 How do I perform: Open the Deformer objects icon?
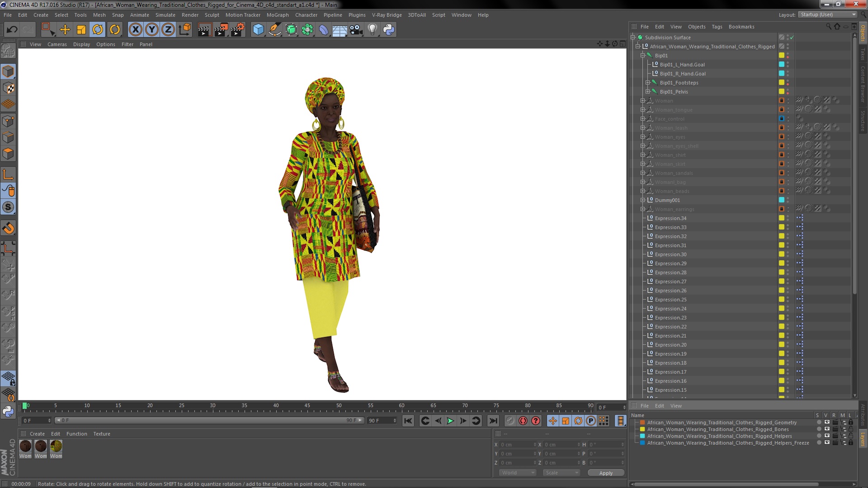(324, 30)
